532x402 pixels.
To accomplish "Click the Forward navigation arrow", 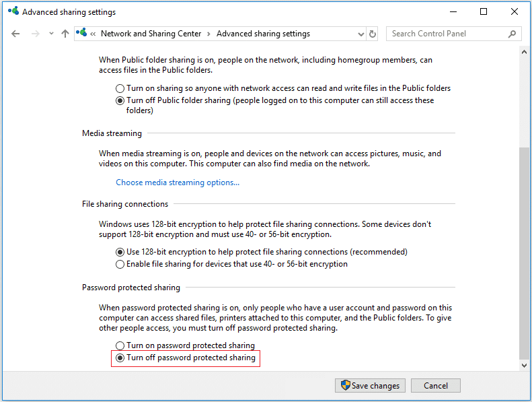I will pyautogui.click(x=34, y=34).
